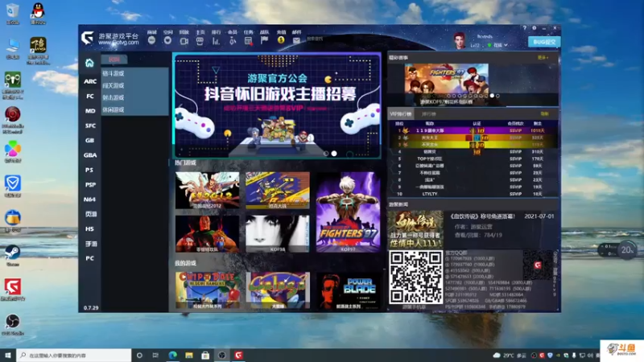Open the Chip 'n Dale game thumbnail
Viewport: 644px width, 362px height.
click(208, 290)
